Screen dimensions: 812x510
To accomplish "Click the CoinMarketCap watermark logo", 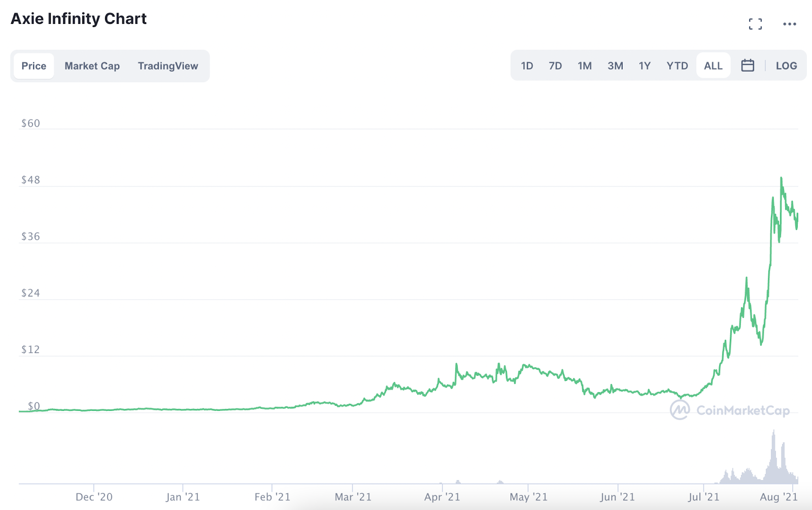I will (680, 410).
